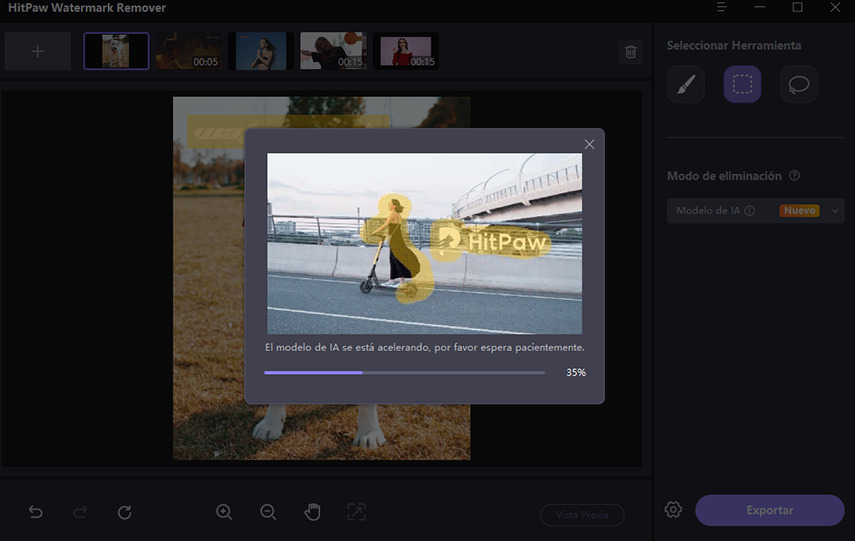Image resolution: width=855 pixels, height=541 pixels.
Task: Click the Exportar button
Action: [769, 510]
